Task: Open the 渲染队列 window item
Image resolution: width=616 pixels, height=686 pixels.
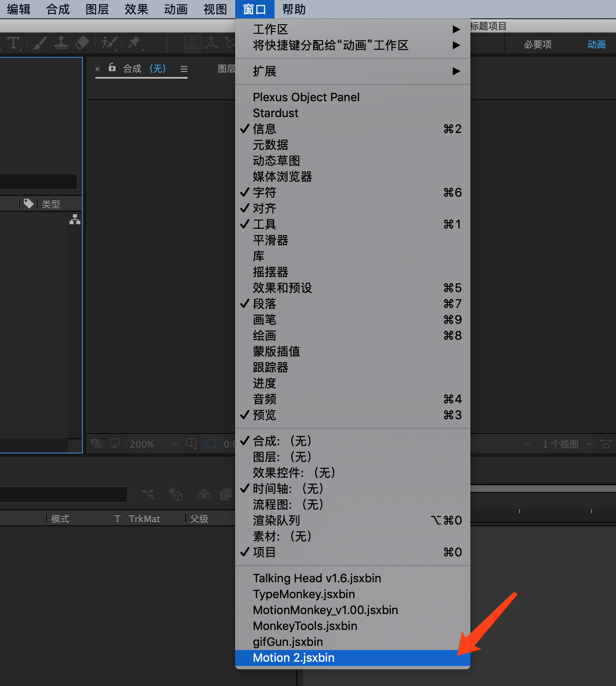Action: pyautogui.click(x=353, y=520)
